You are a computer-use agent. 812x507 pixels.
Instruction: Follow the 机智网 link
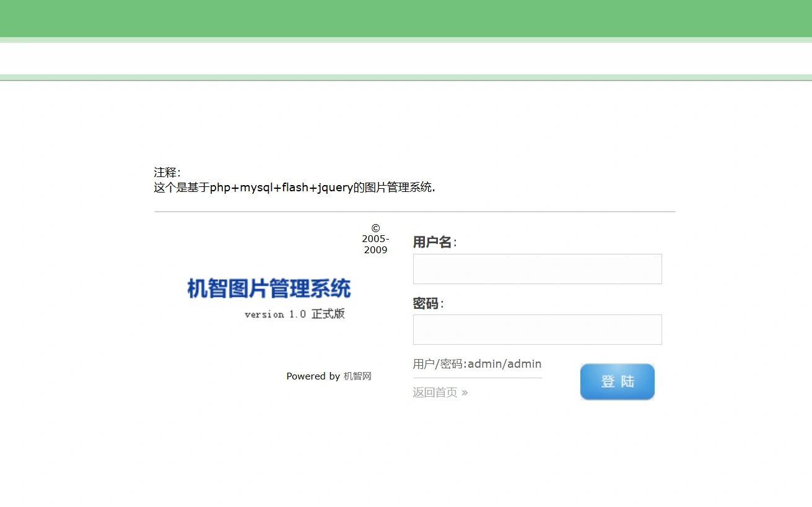(357, 376)
